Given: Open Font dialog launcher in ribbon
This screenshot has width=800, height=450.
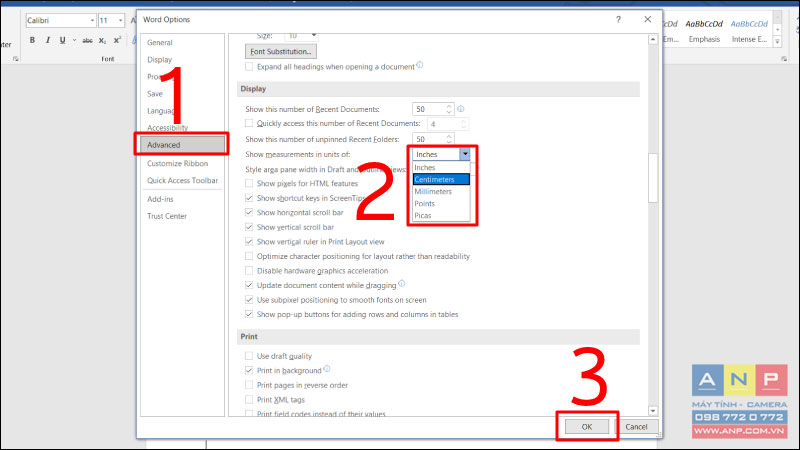Looking at the screenshot, I should (16, 59).
